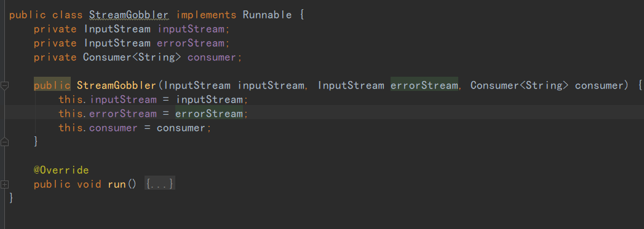The width and height of the screenshot is (644, 229).
Task: Click the @Override annotation
Action: (61, 170)
